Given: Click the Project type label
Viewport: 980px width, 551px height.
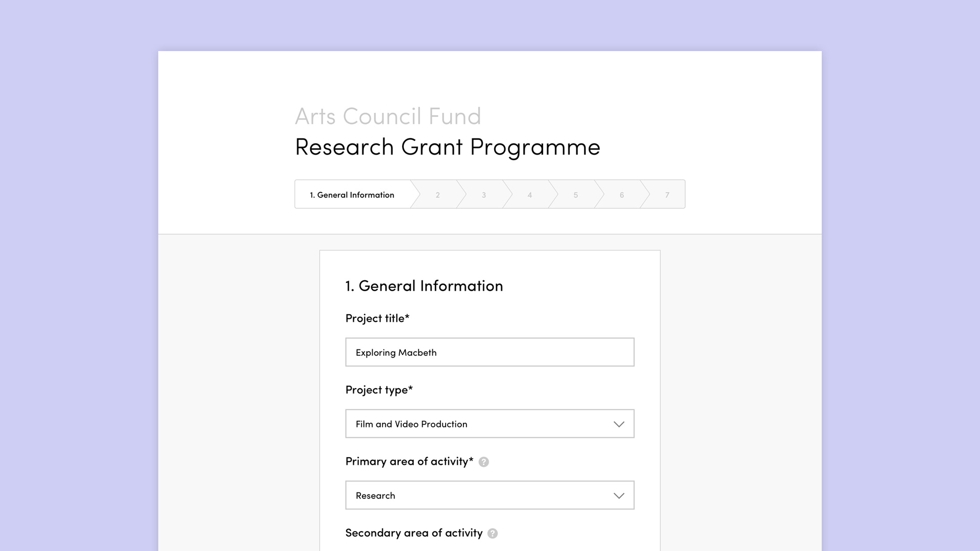Looking at the screenshot, I should tap(379, 390).
